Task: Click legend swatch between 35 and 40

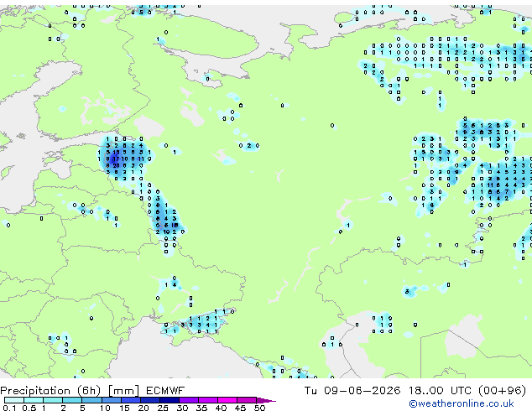Action: 208,400
